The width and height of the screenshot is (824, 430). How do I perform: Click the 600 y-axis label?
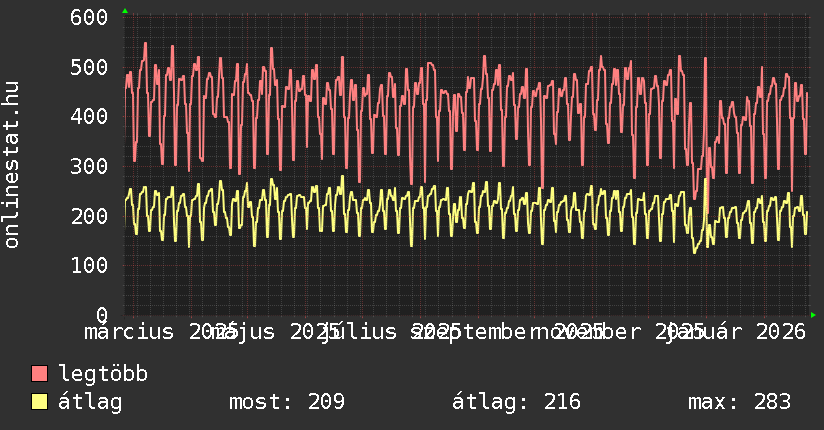click(x=90, y=18)
